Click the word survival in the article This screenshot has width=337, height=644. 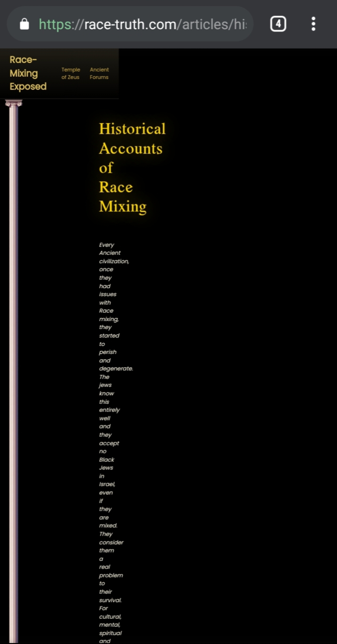click(x=110, y=600)
